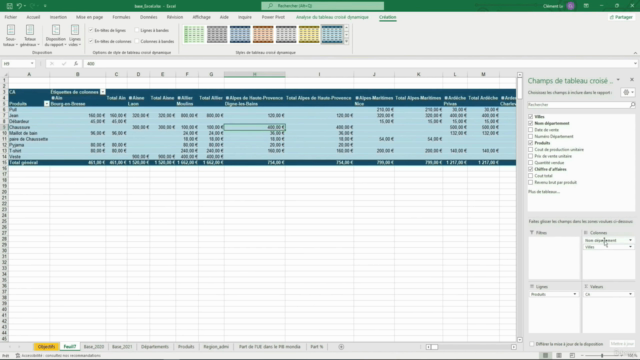Click the Save icon in title bar
The image size is (640, 360).
click(x=9, y=6)
